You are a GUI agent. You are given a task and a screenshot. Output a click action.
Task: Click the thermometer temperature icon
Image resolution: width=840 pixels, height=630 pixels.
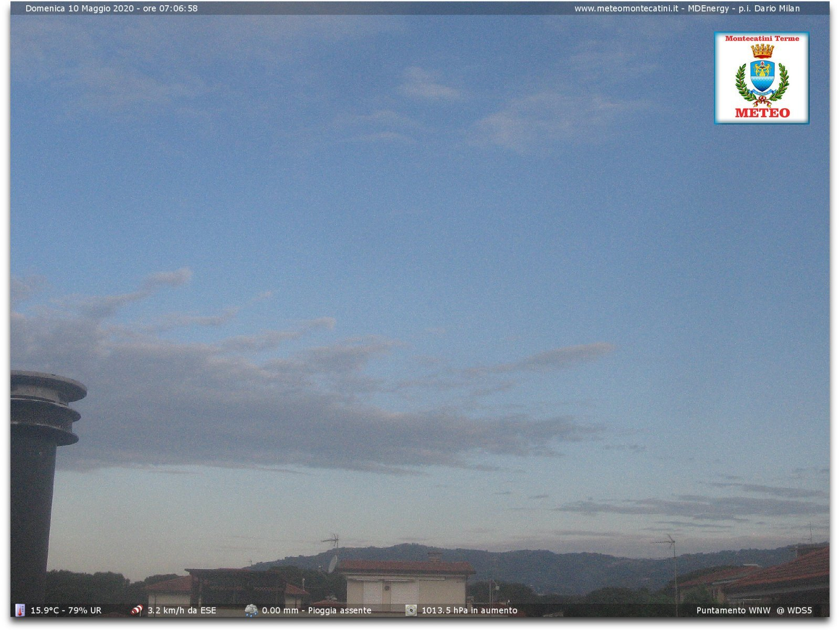tap(20, 610)
